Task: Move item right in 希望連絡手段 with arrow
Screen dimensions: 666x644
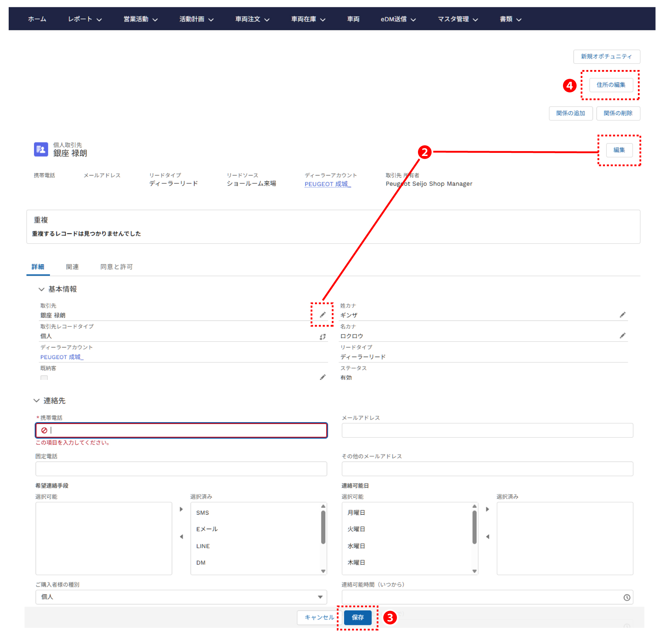Action: tap(181, 509)
